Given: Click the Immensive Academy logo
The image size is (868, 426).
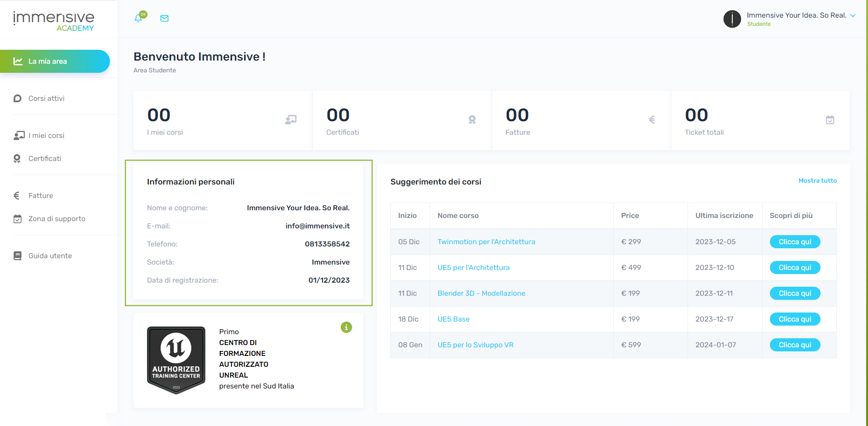Looking at the screenshot, I should point(54,21).
